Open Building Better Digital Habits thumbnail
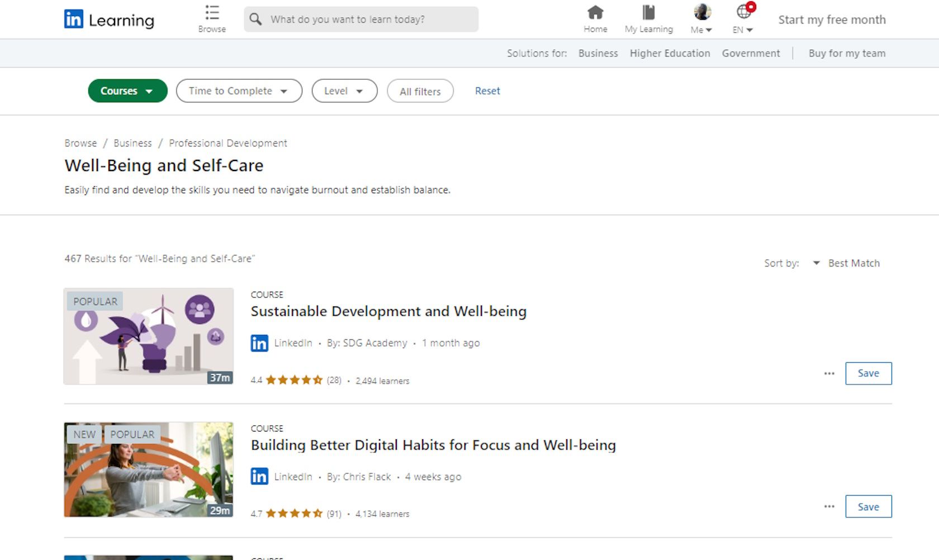Screen dimensions: 939x560 point(149,469)
